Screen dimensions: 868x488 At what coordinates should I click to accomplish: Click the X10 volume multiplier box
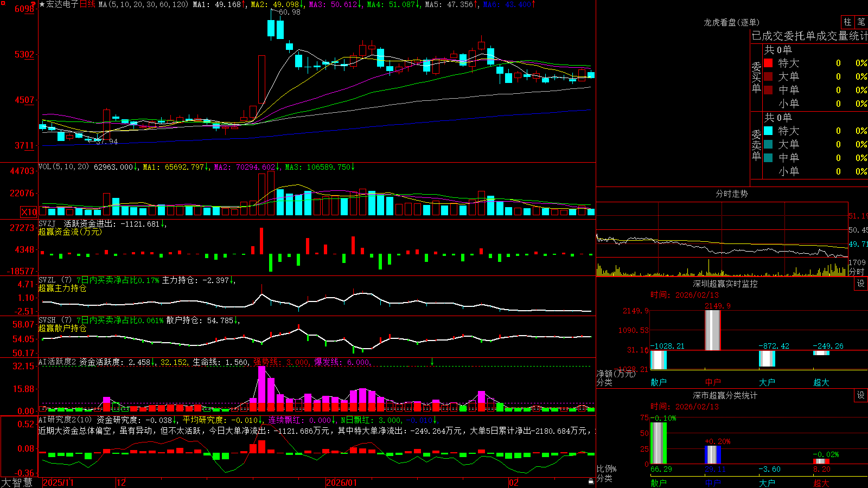click(x=29, y=212)
